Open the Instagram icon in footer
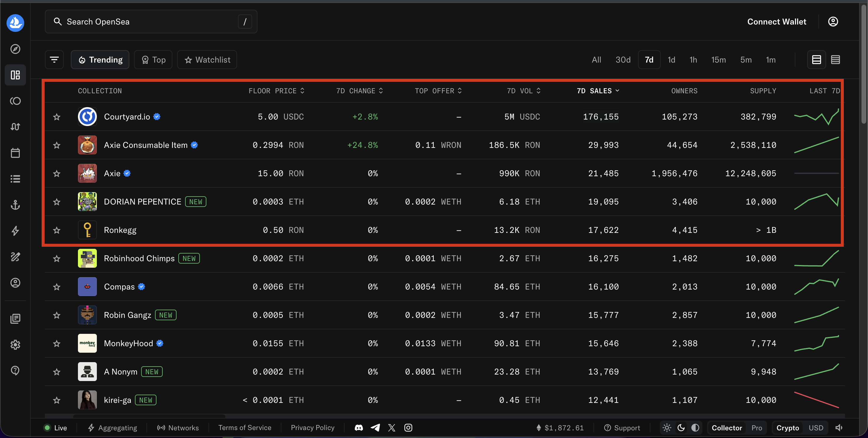The image size is (868, 438). tap(408, 428)
